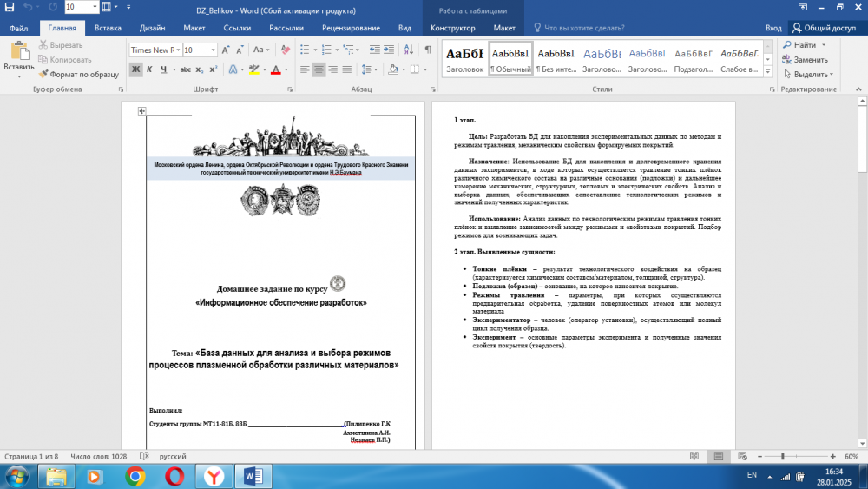Click the increase indent icon
The height and width of the screenshot is (489, 868).
point(387,50)
